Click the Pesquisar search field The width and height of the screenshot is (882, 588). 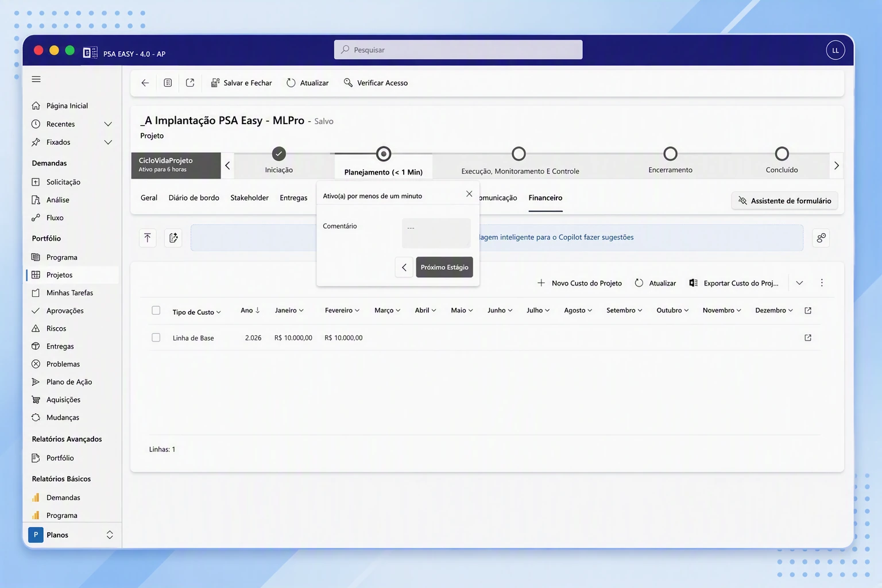click(x=458, y=49)
